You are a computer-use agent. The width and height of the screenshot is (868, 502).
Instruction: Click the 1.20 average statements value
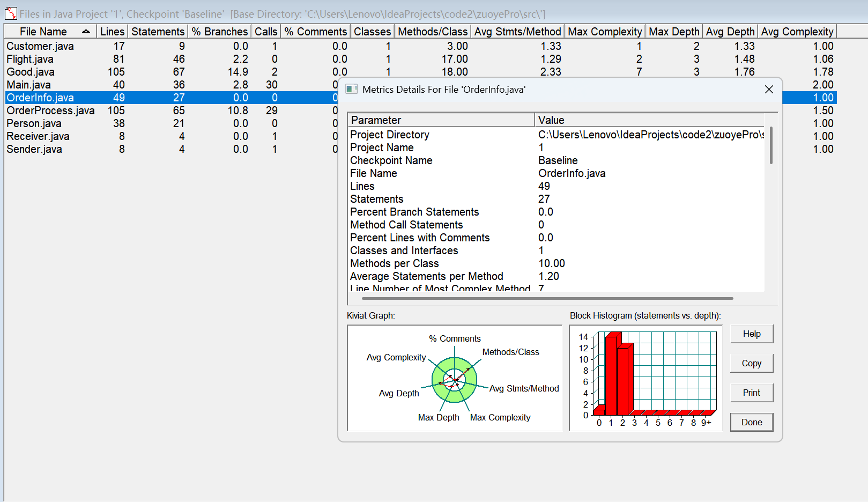[548, 276]
